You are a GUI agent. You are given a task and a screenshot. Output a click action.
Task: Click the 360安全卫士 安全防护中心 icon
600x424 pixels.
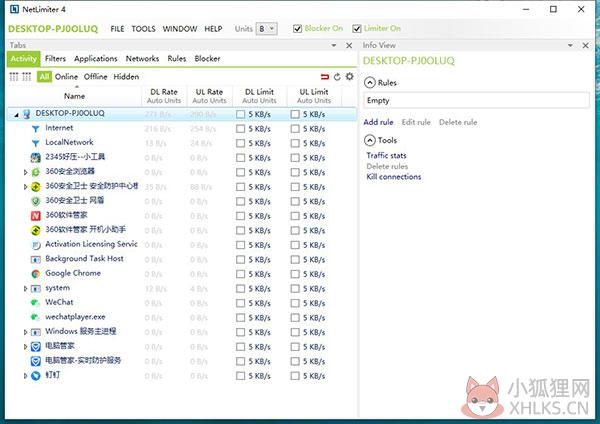tap(36, 187)
